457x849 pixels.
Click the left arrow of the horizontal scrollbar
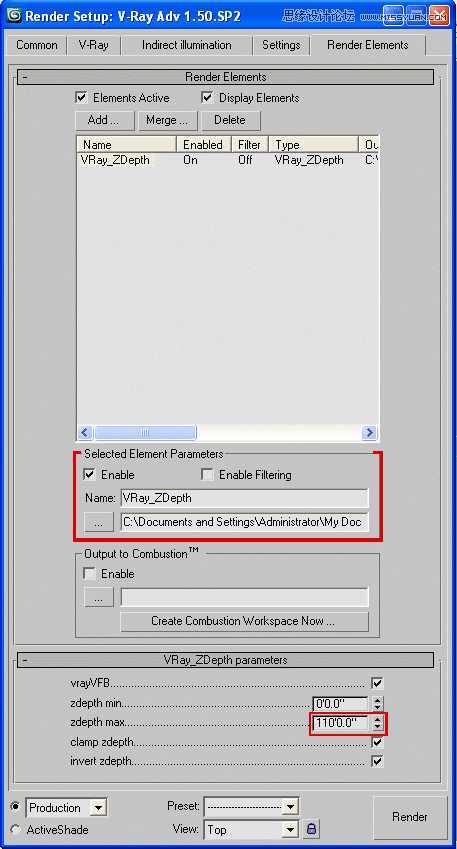85,432
